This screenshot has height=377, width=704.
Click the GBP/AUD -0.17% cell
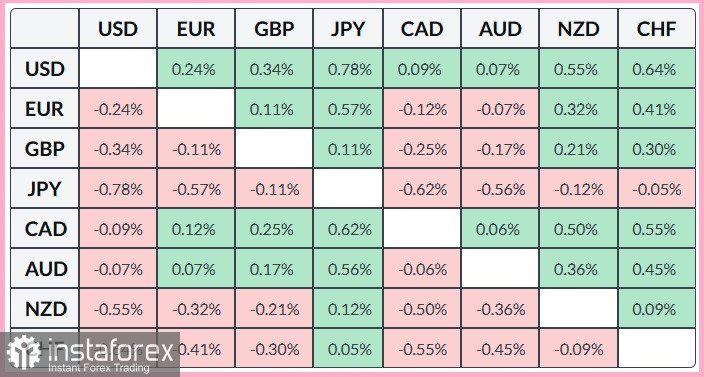pos(500,149)
